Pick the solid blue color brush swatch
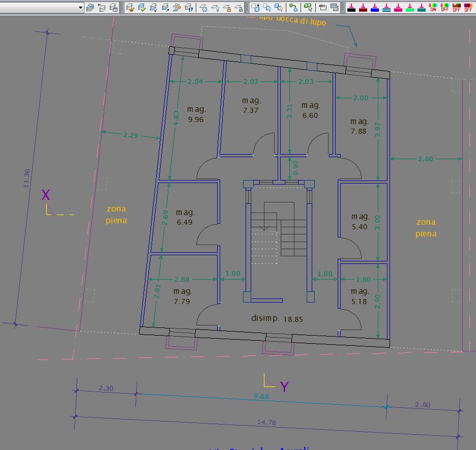This screenshot has height=450, width=476. pos(375,8)
